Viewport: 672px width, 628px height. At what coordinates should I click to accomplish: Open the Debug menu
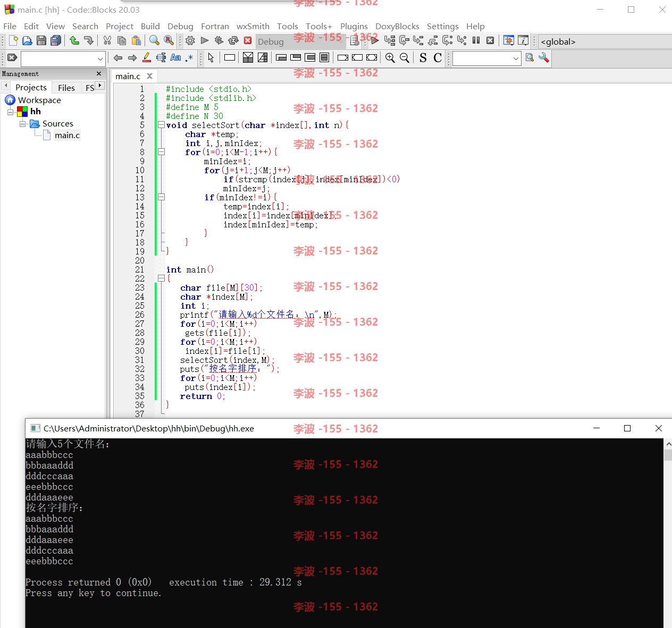180,26
